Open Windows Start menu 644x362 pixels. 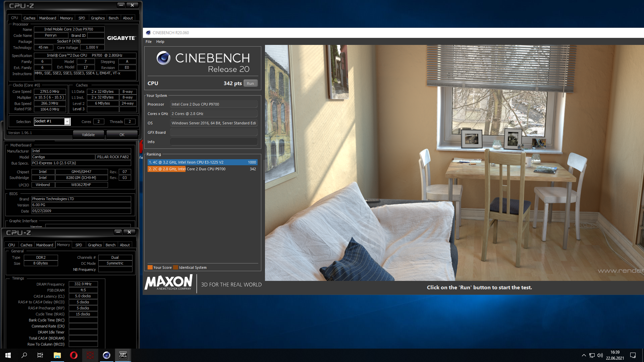point(8,355)
